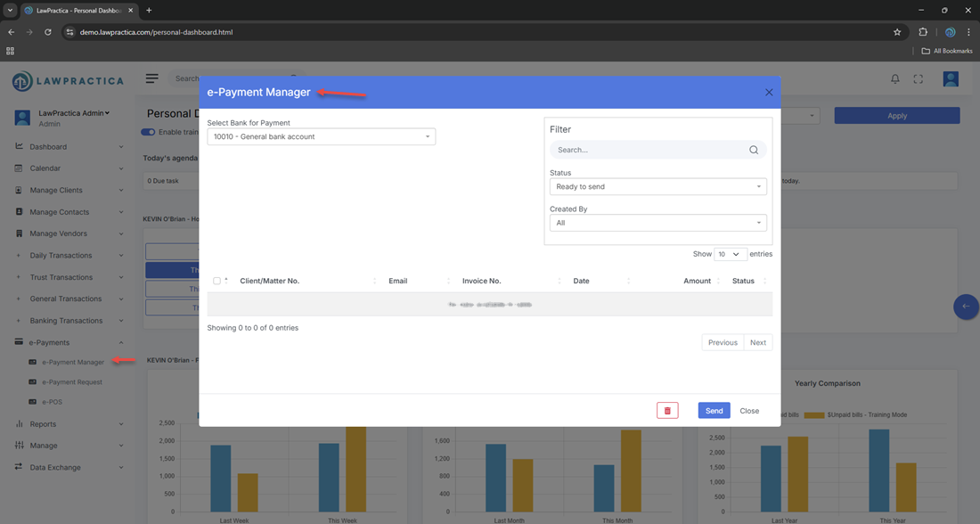Check the select-all checkbox in table header
Viewport: 980px width, 524px height.
tap(216, 281)
